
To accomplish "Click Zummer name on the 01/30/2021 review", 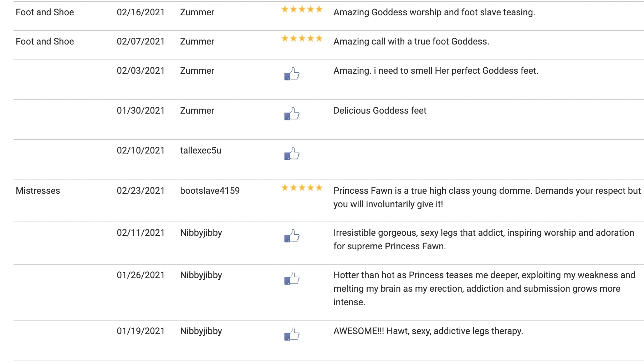I will (197, 111).
